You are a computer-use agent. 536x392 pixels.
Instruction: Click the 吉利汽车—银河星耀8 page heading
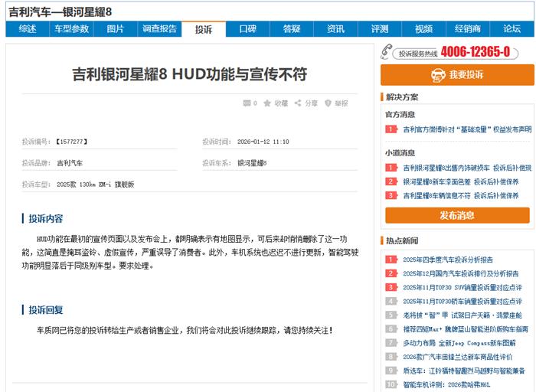(60, 11)
